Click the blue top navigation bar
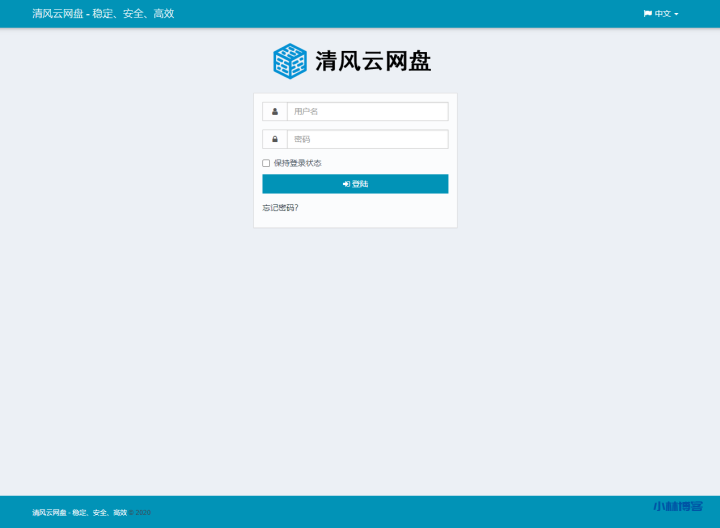720x528 pixels. click(400, 14)
